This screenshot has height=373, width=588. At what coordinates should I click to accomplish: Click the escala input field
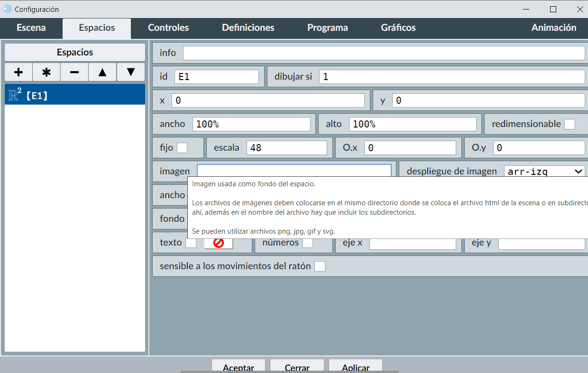coord(286,148)
